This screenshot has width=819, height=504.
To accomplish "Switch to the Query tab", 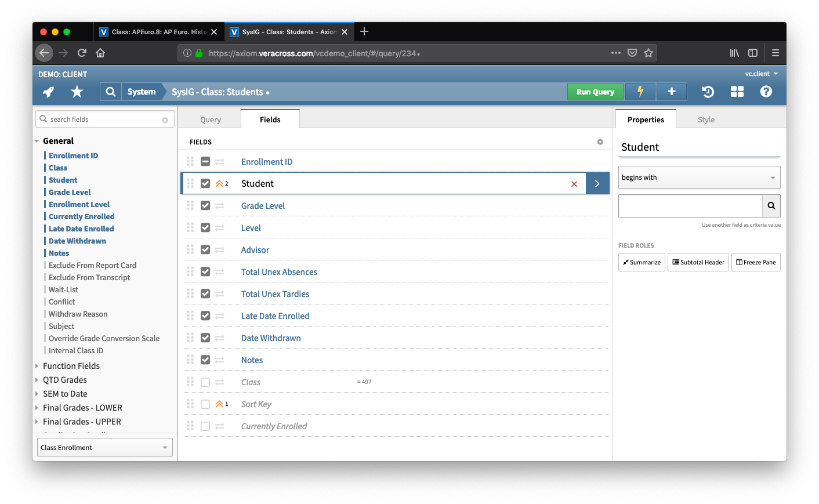I will [210, 119].
